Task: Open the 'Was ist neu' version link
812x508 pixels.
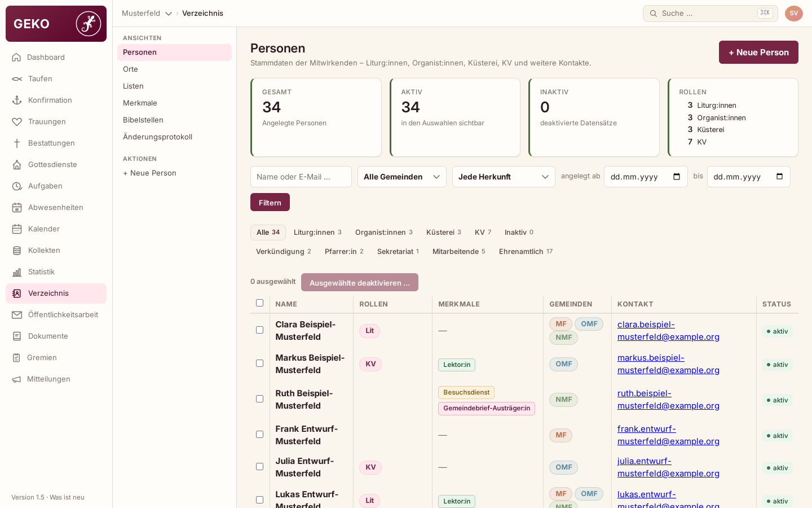Action: coord(67,497)
